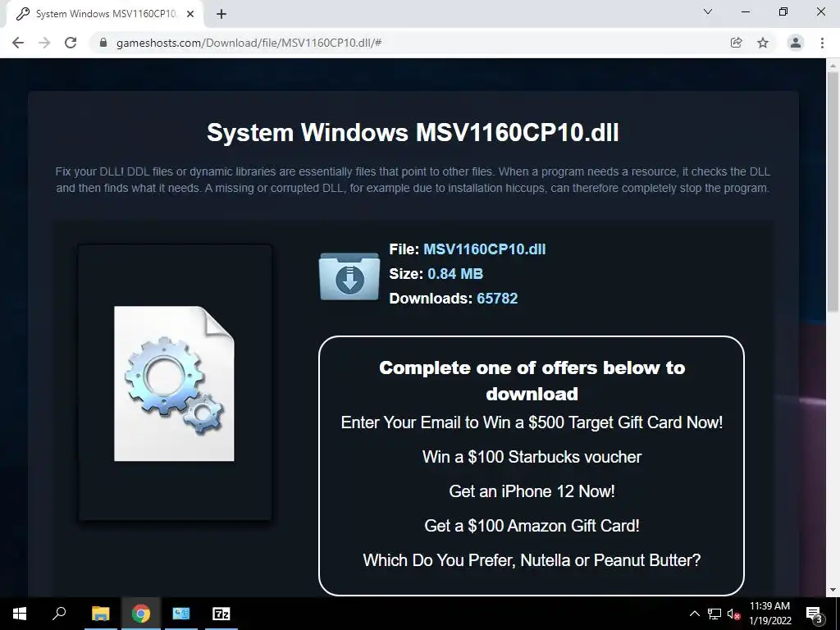The height and width of the screenshot is (630, 840).
Task: Go back using the browser back arrow
Action: tap(18, 43)
